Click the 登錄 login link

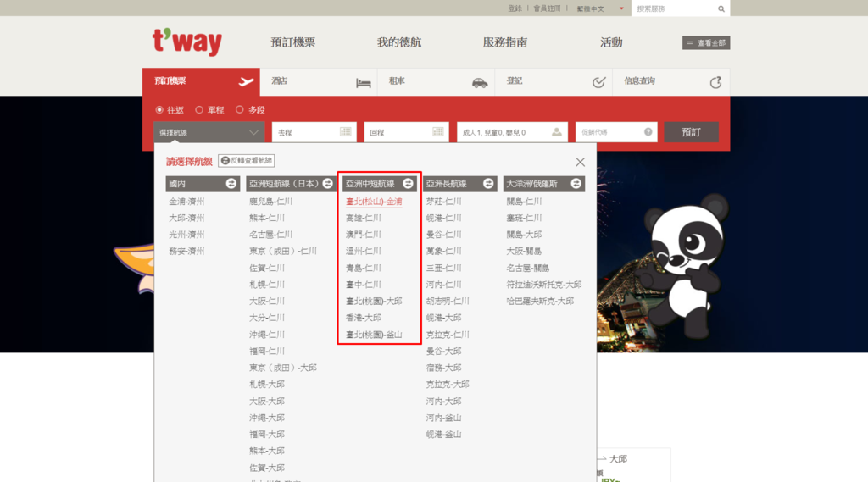click(515, 8)
